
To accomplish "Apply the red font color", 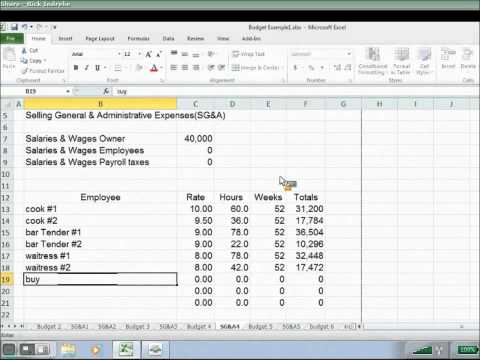I will point(153,68).
